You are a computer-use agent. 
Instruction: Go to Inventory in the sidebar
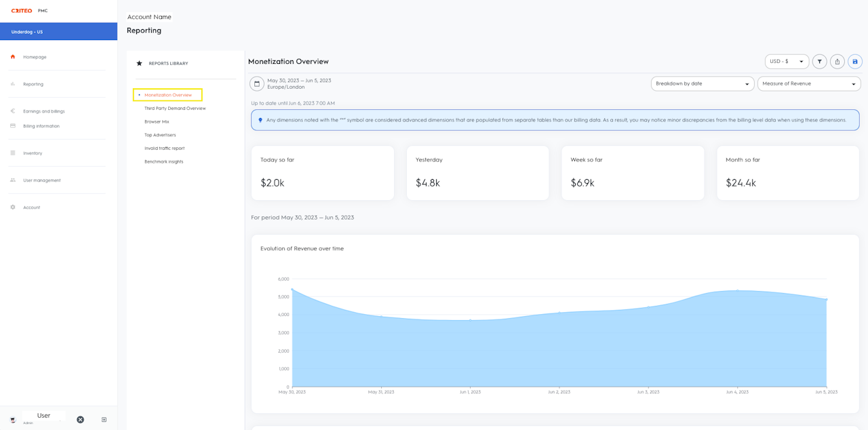[x=33, y=153]
